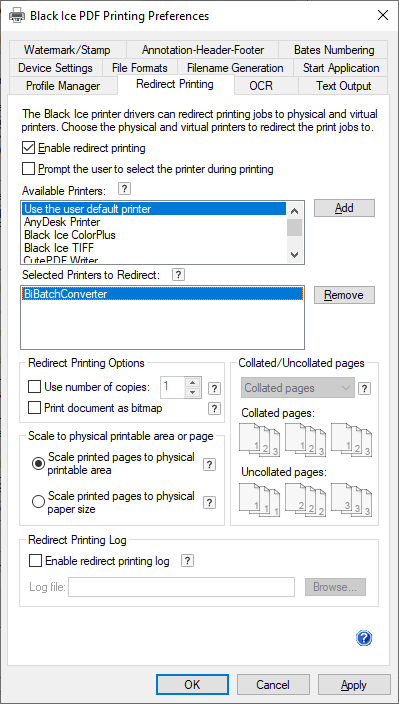Click help icon beside Enable redirect printing log
This screenshot has height=704, width=399.
point(188,560)
